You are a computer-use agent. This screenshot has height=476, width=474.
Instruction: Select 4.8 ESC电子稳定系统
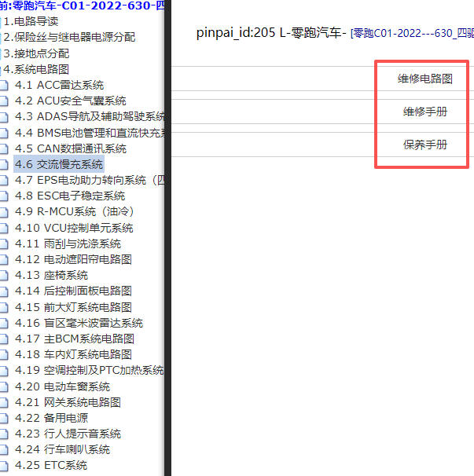[70, 196]
